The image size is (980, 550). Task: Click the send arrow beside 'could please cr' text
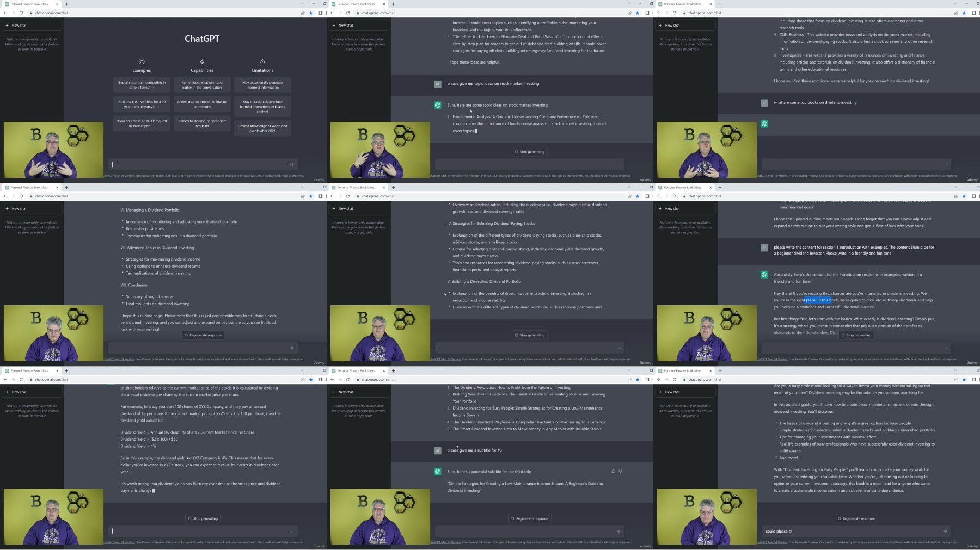945,531
